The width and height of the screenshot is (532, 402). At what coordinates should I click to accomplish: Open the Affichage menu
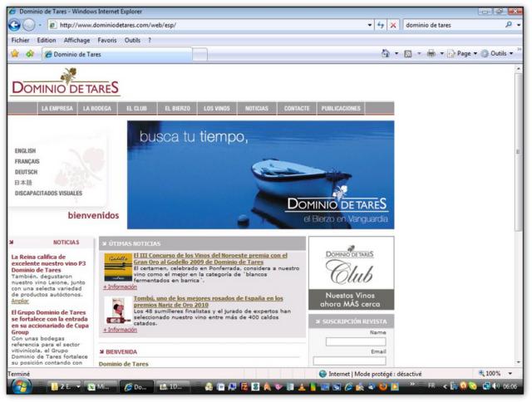pyautogui.click(x=77, y=40)
